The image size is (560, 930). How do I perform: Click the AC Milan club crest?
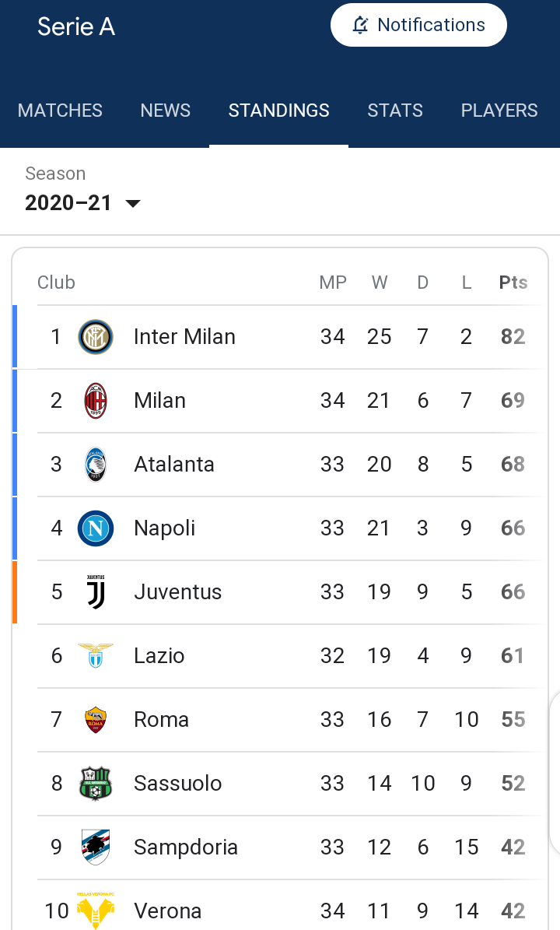tap(96, 401)
